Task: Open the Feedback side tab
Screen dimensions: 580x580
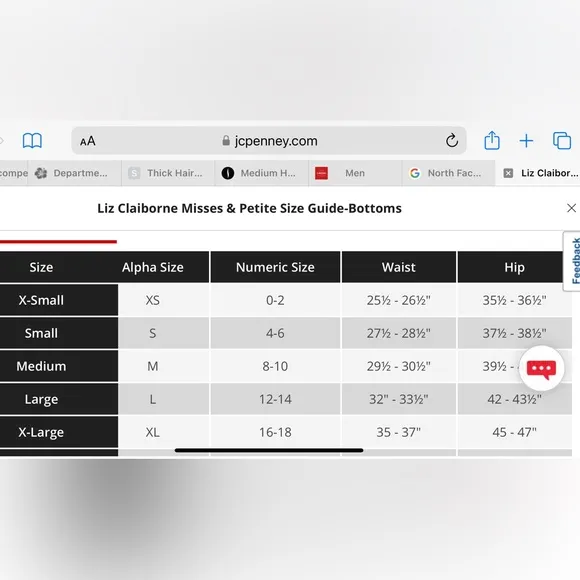Action: click(x=574, y=261)
